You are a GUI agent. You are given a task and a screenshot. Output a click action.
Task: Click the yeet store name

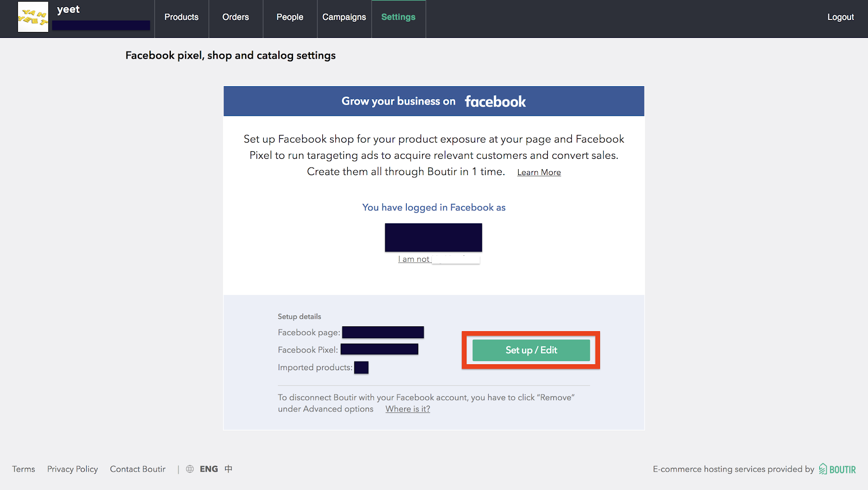68,9
